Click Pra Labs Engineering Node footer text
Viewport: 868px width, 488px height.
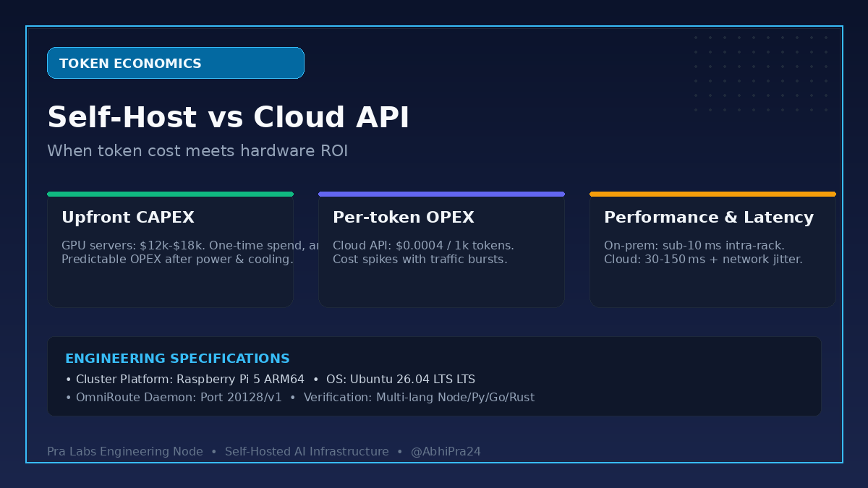click(125, 452)
